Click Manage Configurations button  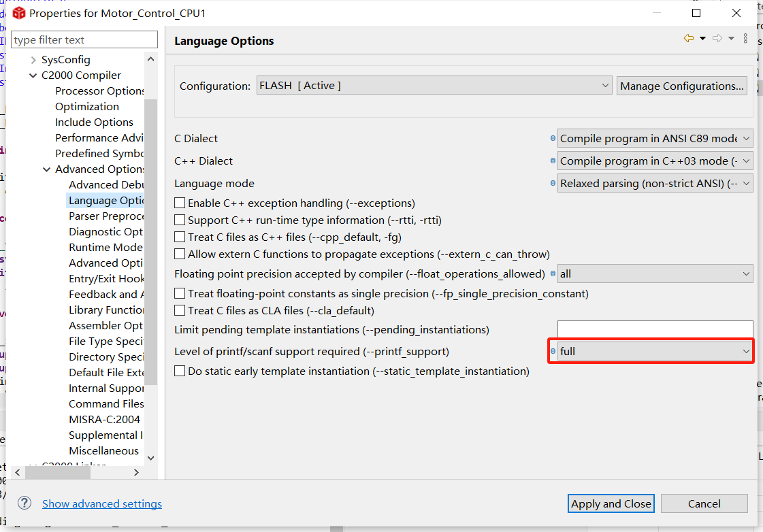(682, 86)
